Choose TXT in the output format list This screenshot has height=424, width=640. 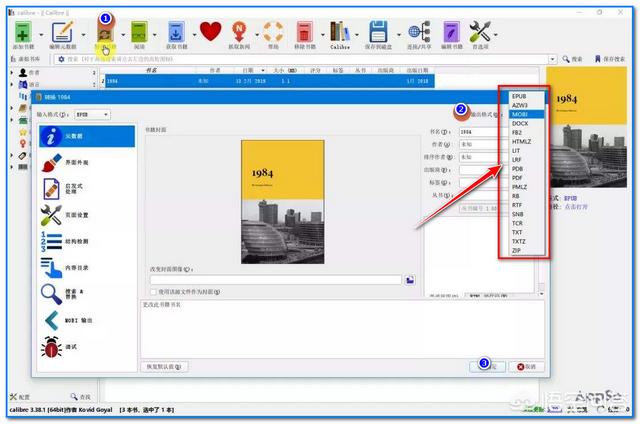[527, 232]
